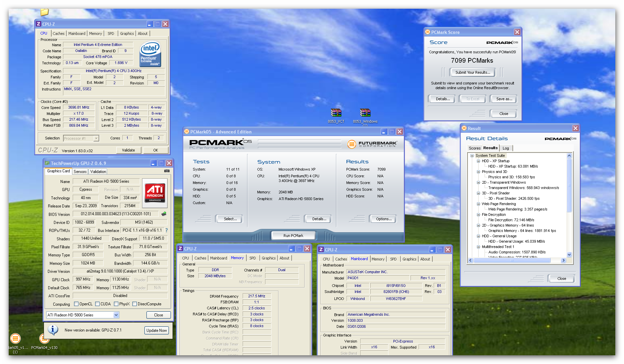Enable the OpenCL checkbox in GPU-Z

pyautogui.click(x=76, y=304)
